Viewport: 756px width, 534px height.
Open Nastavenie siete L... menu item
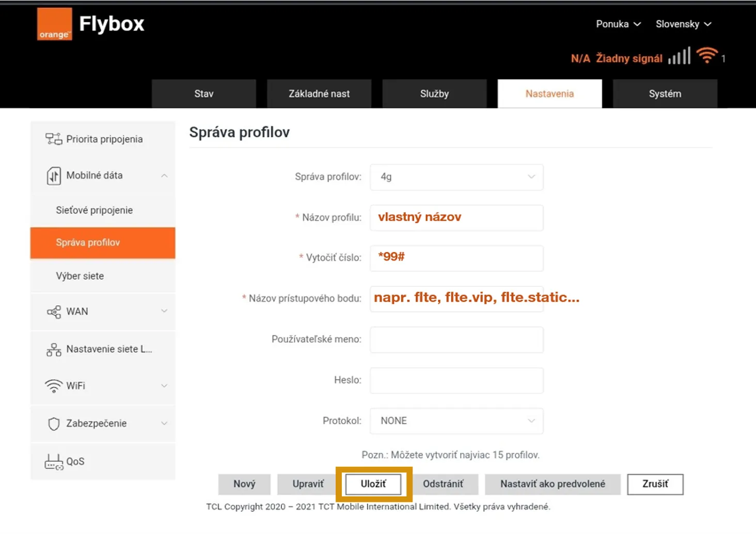[103, 349]
